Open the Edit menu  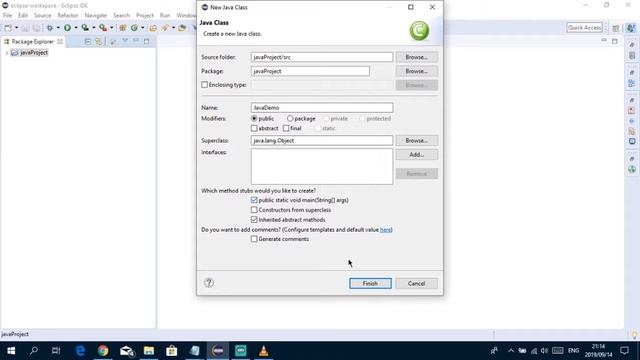tap(23, 16)
